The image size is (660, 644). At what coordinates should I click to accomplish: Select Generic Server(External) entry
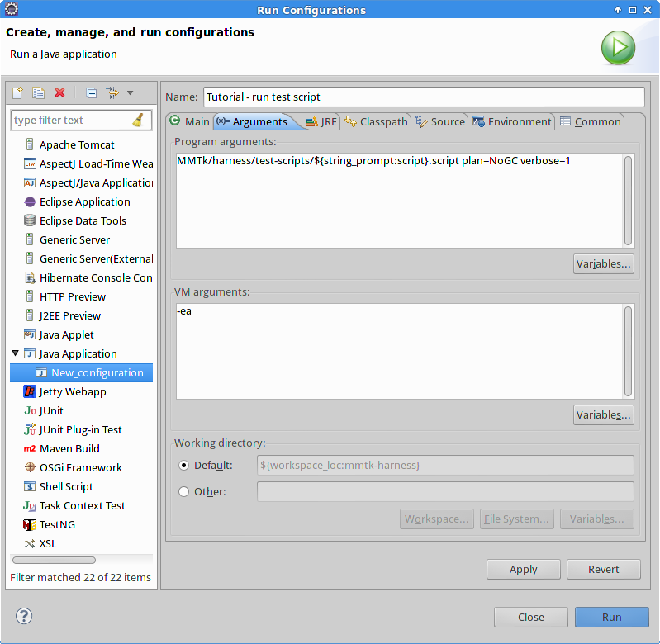click(88, 258)
